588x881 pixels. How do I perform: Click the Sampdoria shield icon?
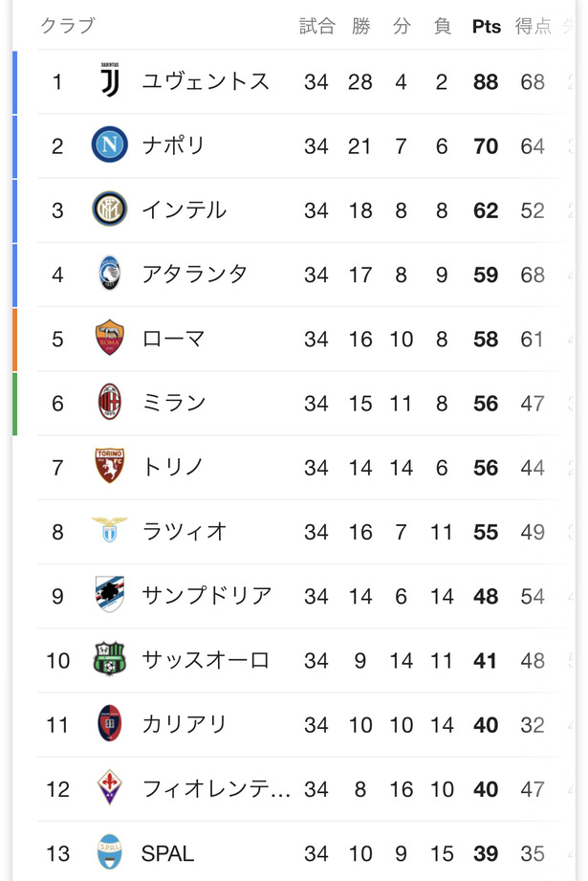[x=110, y=594]
